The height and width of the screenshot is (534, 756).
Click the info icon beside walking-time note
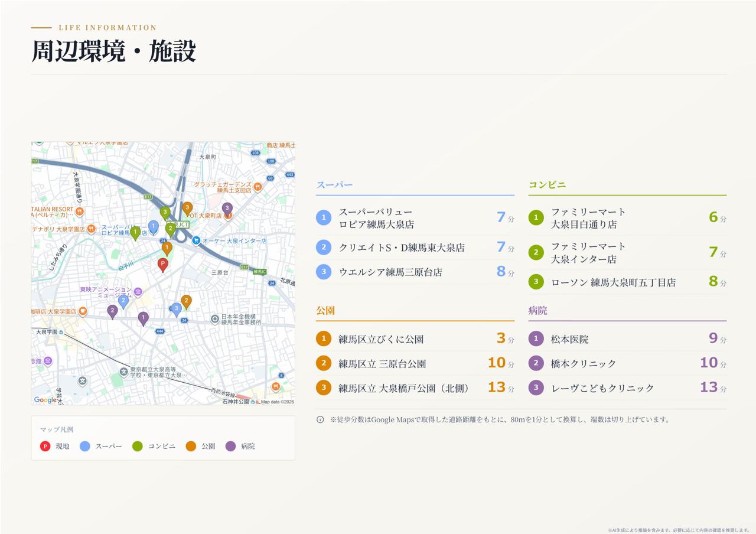(x=320, y=419)
